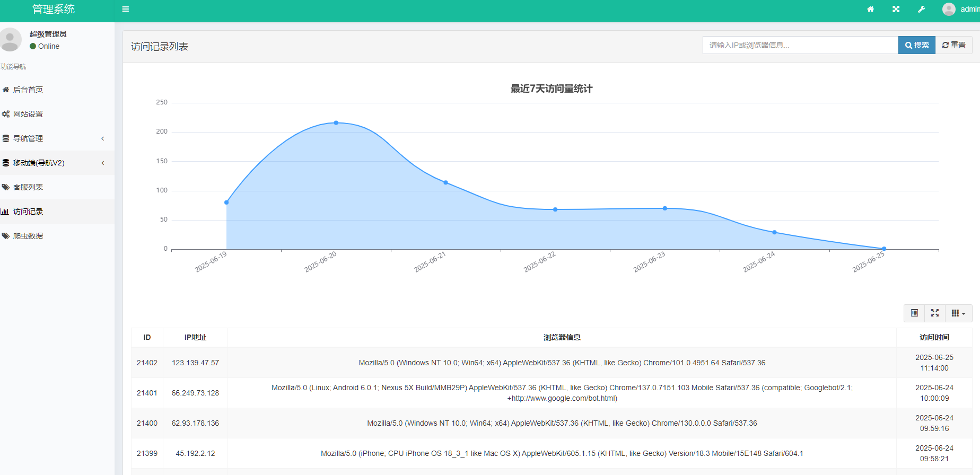This screenshot has height=475, width=980.
Task: Click the hamburger sidebar toggle icon
Action: 126,9
